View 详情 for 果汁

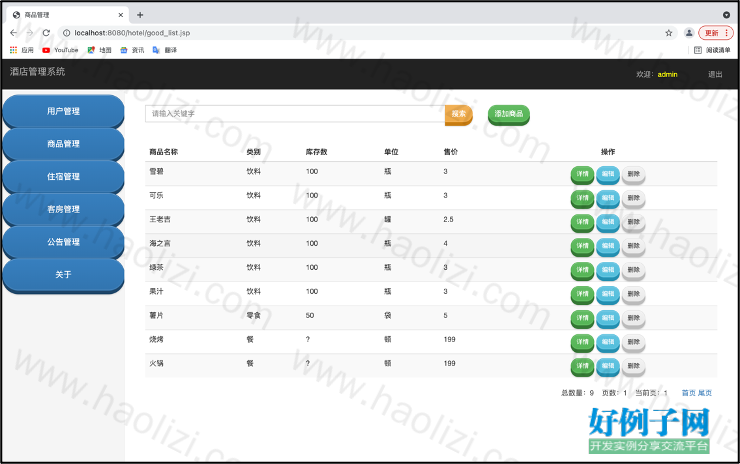(582, 295)
